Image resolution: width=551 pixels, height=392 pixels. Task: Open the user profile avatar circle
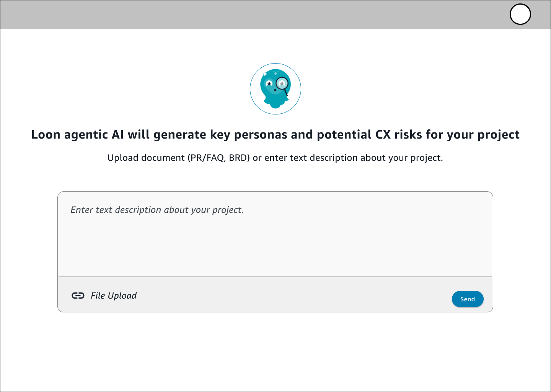pos(520,15)
